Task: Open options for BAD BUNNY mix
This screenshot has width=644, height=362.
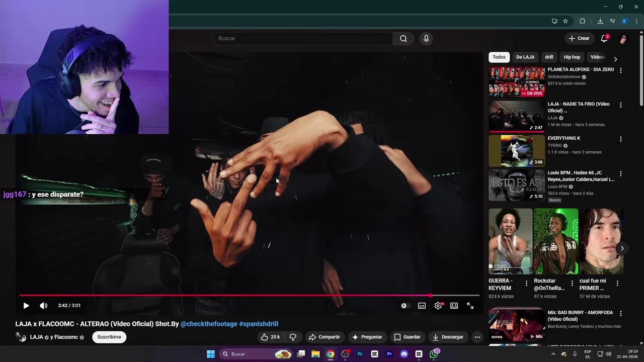Action: pos(620,313)
